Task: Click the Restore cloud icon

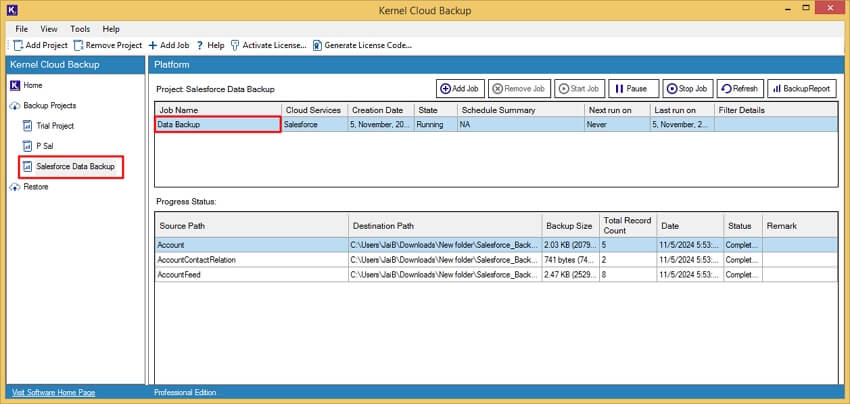Action: point(15,187)
